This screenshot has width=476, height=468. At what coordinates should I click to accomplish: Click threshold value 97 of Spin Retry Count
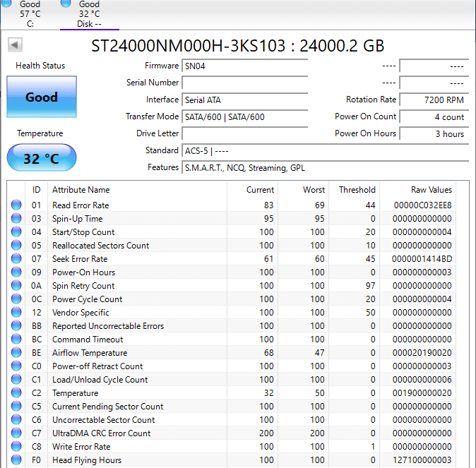click(370, 286)
